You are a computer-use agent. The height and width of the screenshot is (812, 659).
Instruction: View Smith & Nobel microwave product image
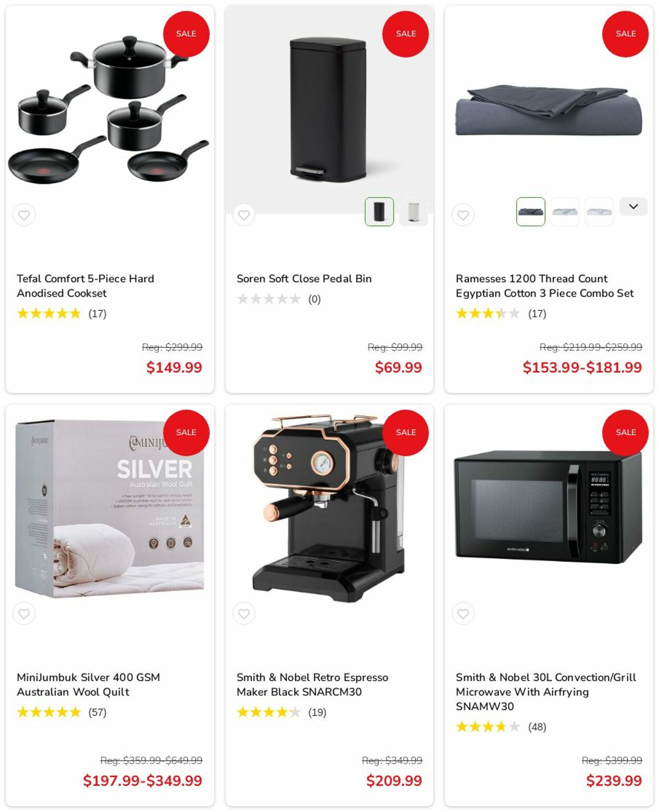coord(548,507)
